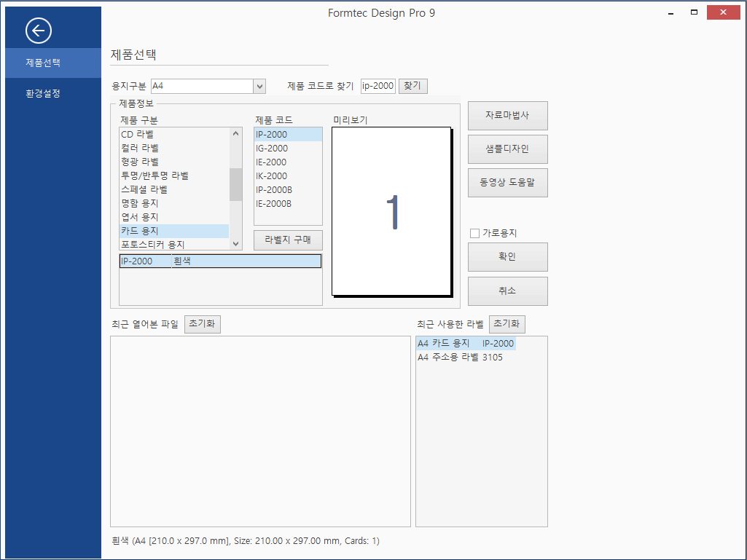Reset recent files with 초기화 button

point(203,324)
